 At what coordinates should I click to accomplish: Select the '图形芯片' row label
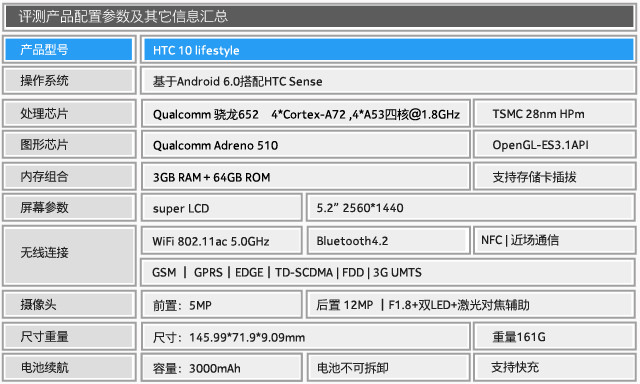(x=69, y=144)
